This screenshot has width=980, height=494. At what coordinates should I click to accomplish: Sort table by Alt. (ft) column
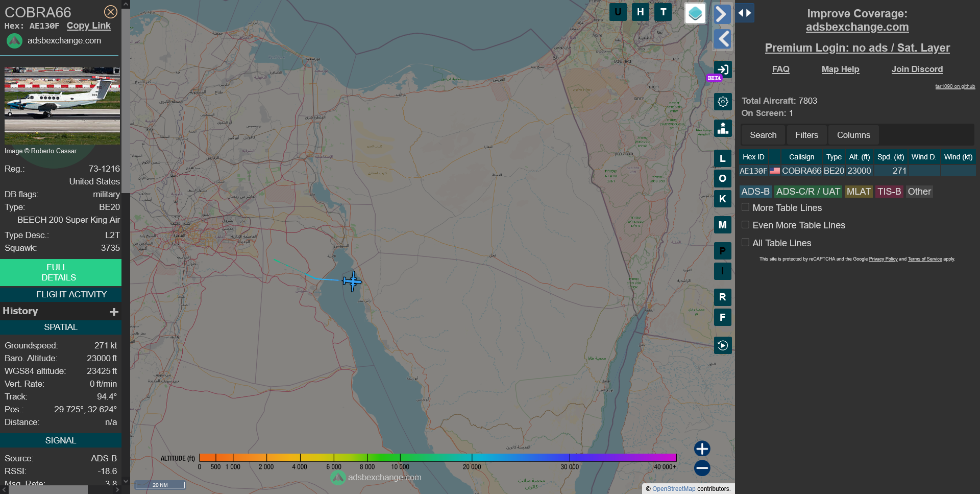pyautogui.click(x=860, y=157)
